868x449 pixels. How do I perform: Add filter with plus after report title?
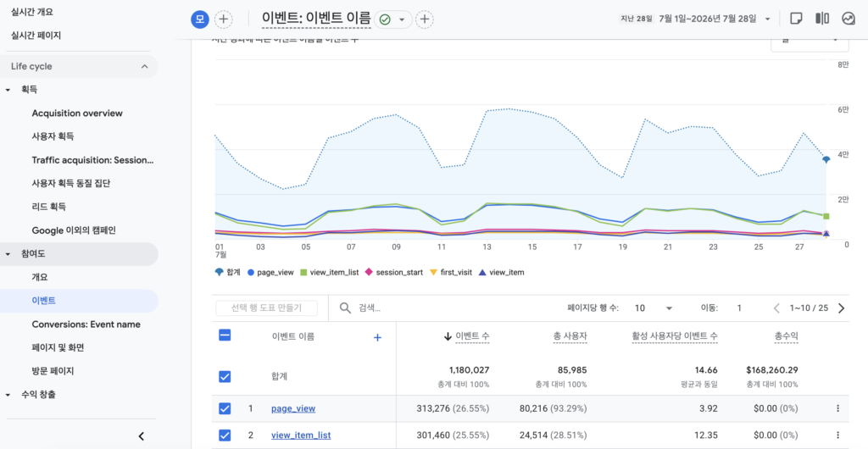pyautogui.click(x=424, y=19)
